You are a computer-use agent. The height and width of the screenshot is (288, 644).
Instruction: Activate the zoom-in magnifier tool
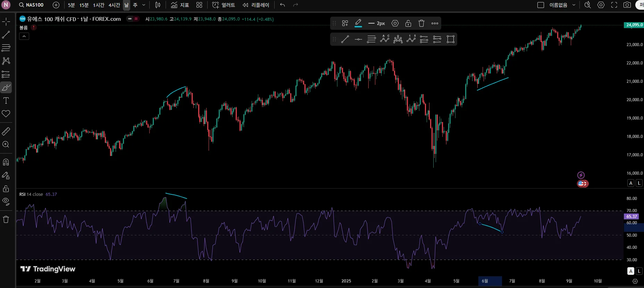6,145
